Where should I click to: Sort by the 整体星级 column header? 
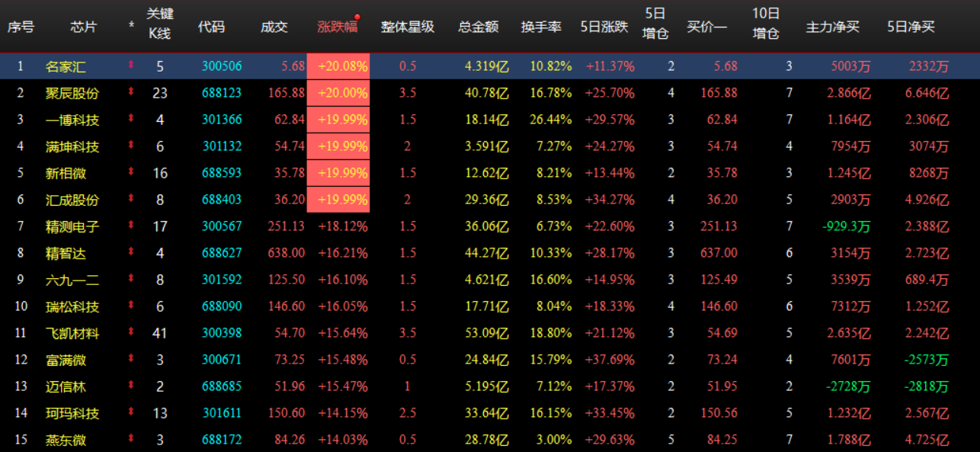(x=408, y=27)
